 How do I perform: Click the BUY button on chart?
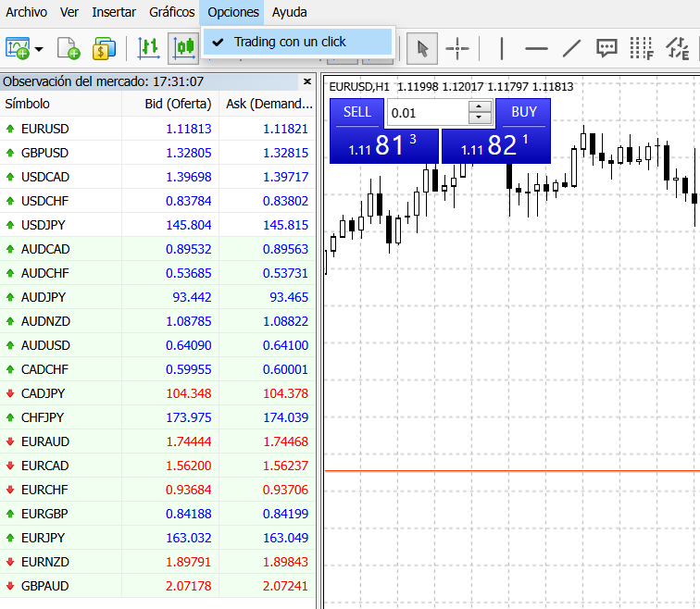coord(524,112)
